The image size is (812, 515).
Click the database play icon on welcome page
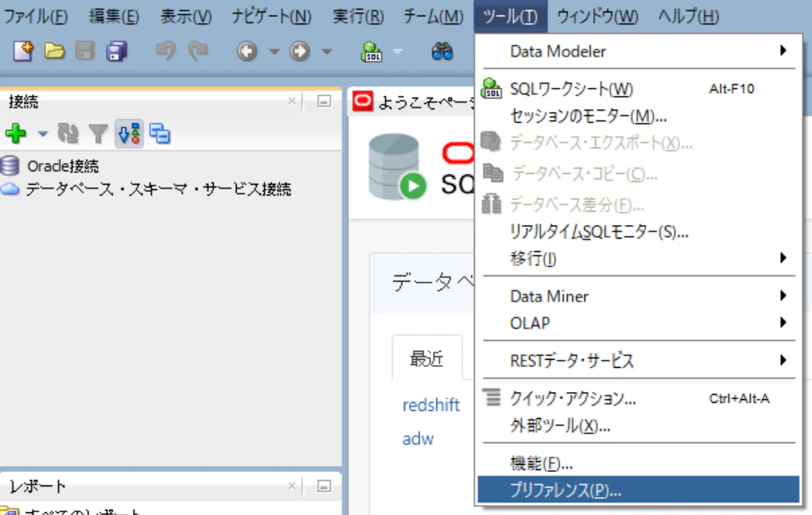397,167
